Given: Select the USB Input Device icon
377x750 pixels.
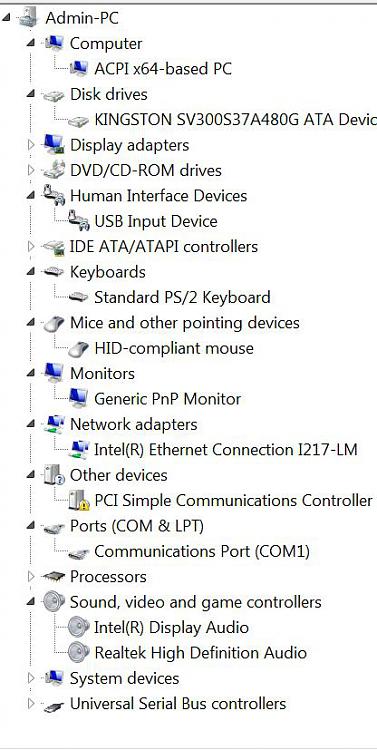Looking at the screenshot, I should point(78,221).
